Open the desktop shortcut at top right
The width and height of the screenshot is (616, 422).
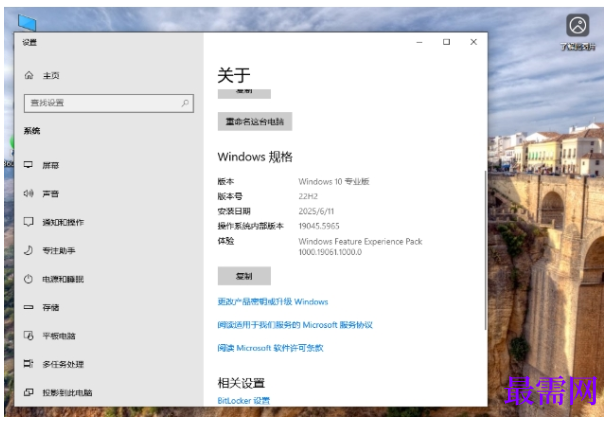[x=578, y=32]
